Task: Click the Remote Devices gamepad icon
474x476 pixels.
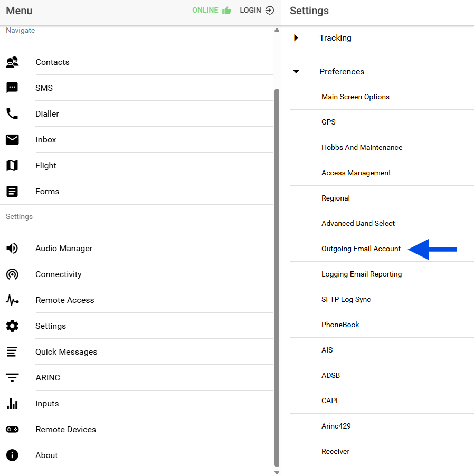Action: point(12,430)
